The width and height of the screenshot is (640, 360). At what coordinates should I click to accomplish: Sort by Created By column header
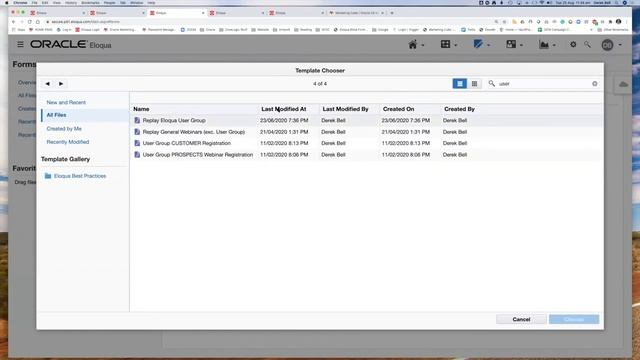tap(459, 109)
